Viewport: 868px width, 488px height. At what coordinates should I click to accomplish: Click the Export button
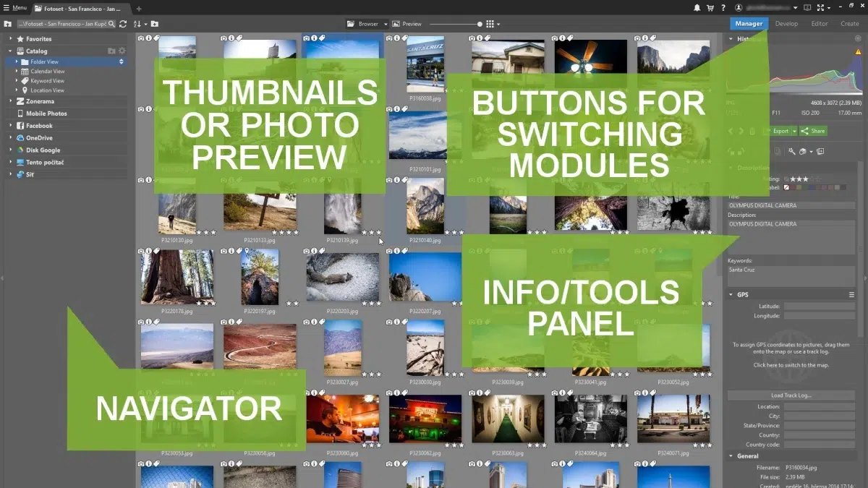click(x=780, y=131)
